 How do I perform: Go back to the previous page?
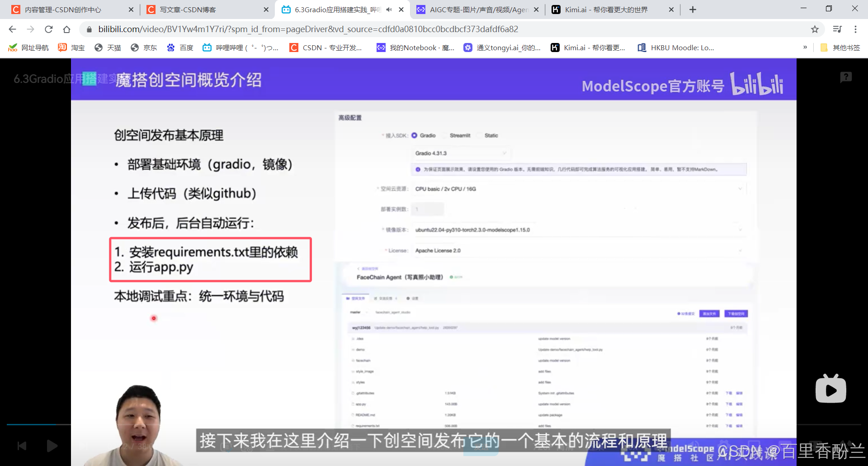coord(12,29)
